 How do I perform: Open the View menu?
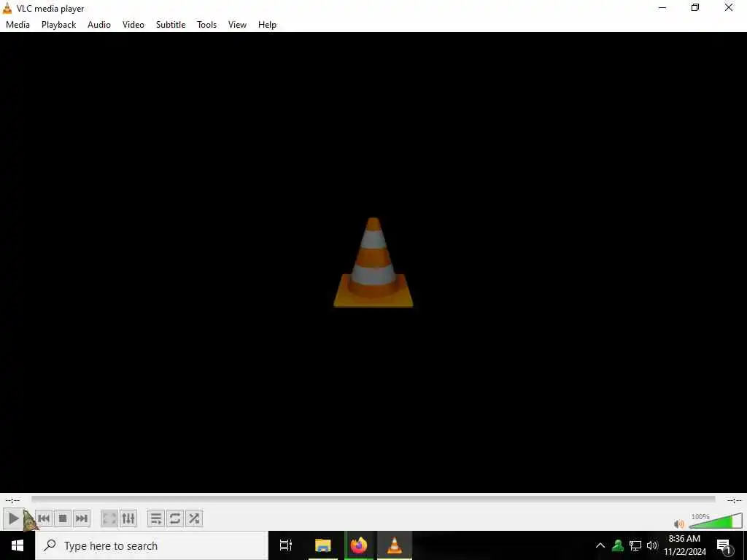(237, 25)
